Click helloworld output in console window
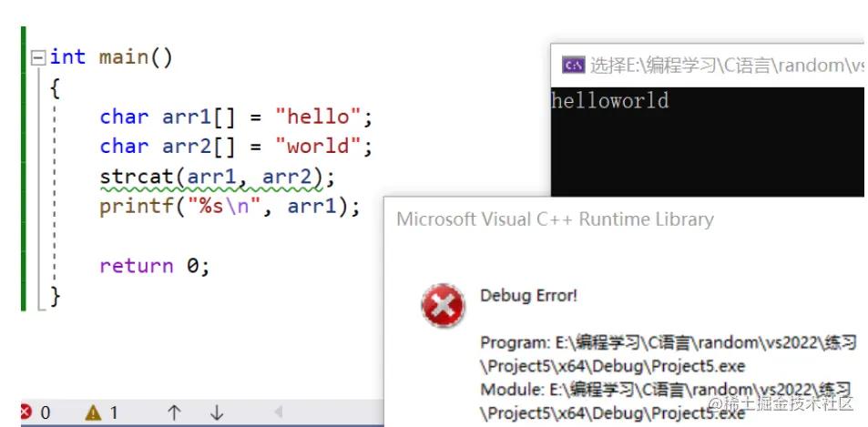Viewport: 868px width, 427px height. point(610,101)
